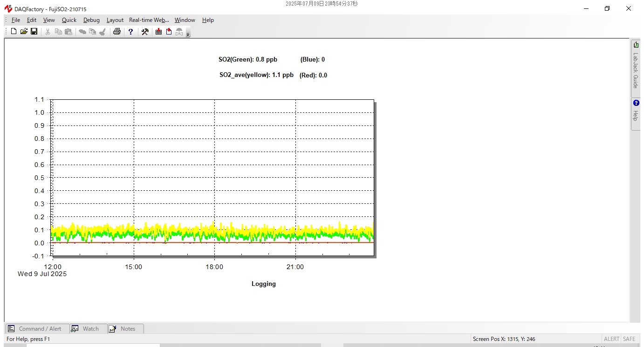The height and width of the screenshot is (347, 644).
Task: Click the SO2(Green): 0.8 ppb readout
Action: click(248, 60)
